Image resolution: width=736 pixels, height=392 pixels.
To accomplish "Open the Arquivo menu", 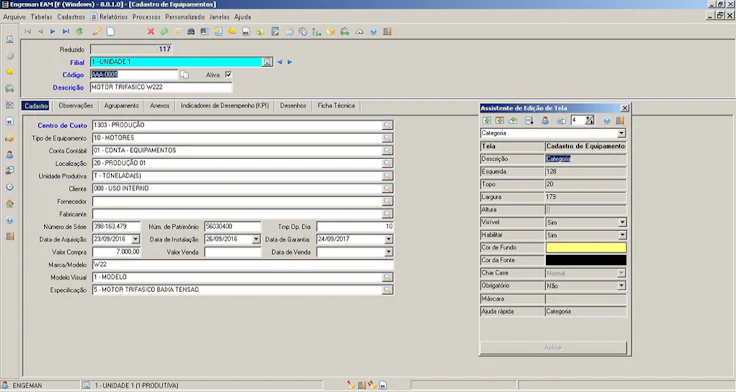I will pyautogui.click(x=15, y=17).
